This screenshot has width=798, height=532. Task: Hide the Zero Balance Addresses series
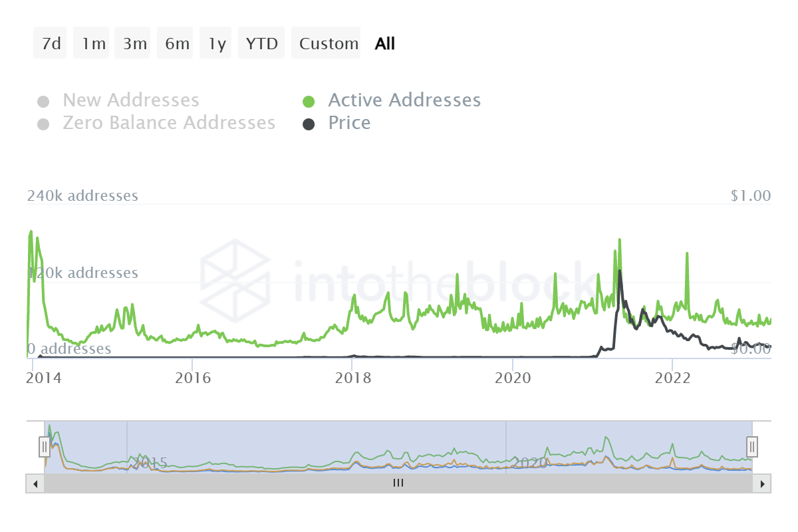tap(169, 122)
